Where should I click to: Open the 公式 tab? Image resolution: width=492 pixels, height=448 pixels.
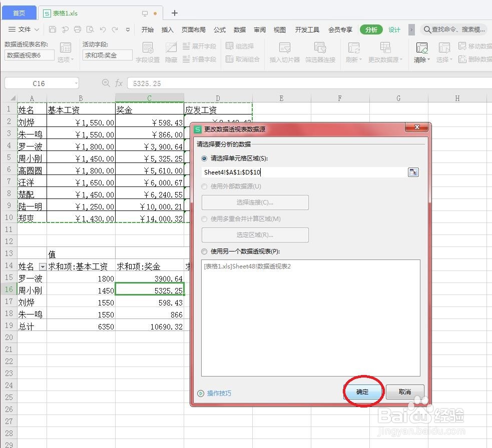coord(219,29)
